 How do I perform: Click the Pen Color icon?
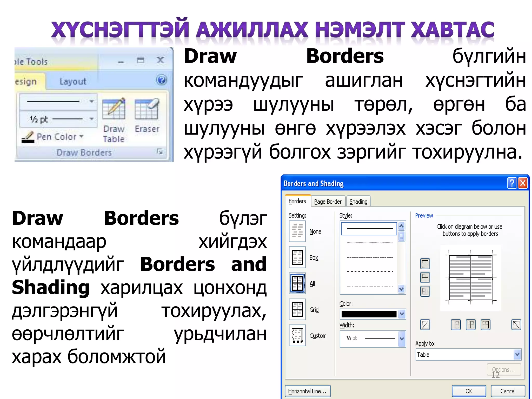point(28,137)
